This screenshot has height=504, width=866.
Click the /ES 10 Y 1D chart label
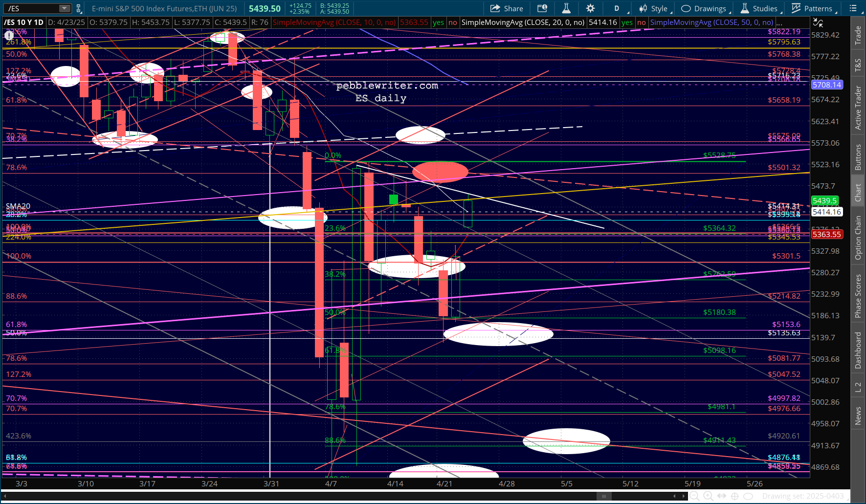pos(23,22)
